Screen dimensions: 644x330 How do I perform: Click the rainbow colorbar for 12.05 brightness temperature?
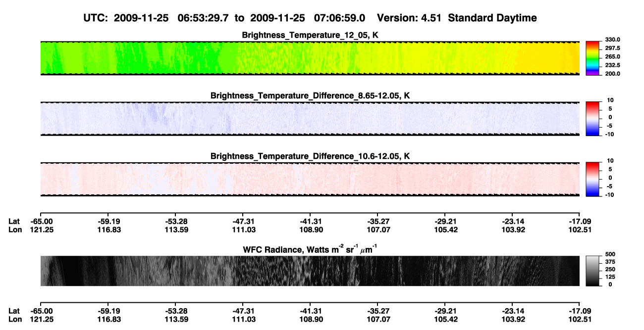point(592,58)
